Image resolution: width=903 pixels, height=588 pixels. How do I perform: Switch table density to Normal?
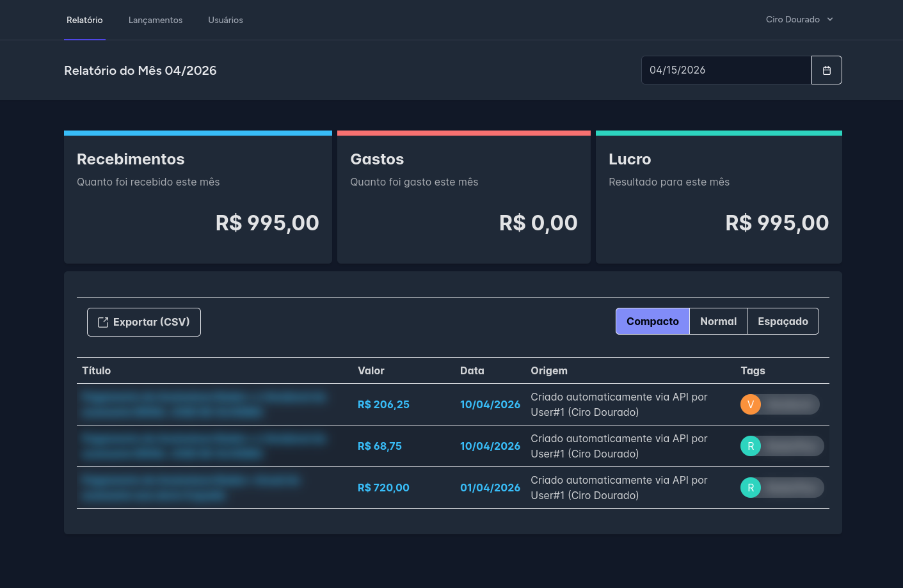(x=718, y=321)
